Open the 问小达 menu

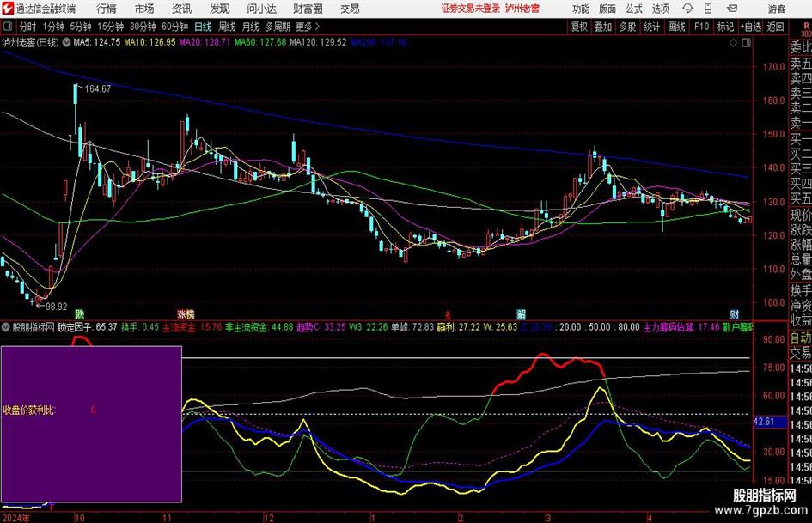261,9
